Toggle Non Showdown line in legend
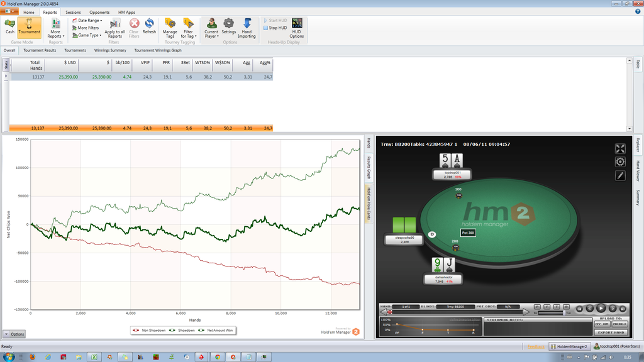This screenshot has width=644, height=362. pos(149,331)
